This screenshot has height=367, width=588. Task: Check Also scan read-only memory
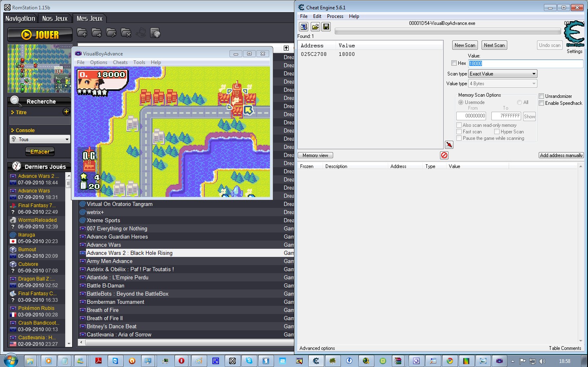pyautogui.click(x=459, y=125)
